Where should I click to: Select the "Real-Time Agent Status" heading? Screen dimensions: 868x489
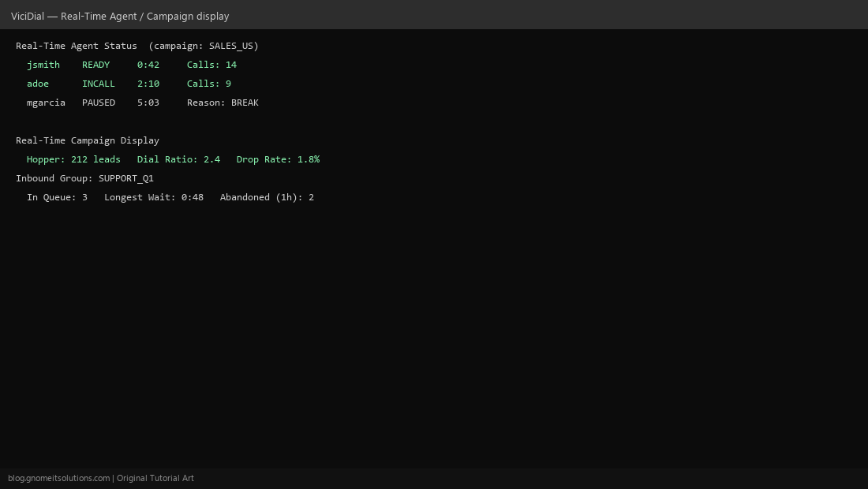click(x=77, y=46)
